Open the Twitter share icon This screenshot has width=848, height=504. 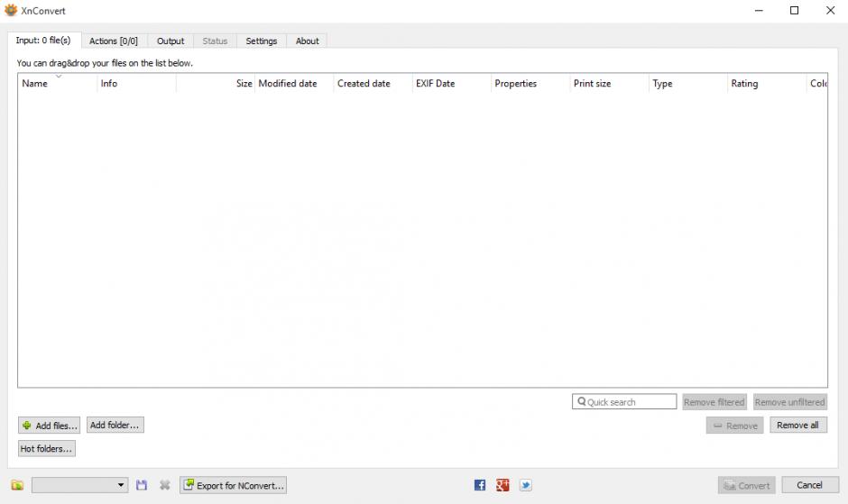(x=526, y=485)
